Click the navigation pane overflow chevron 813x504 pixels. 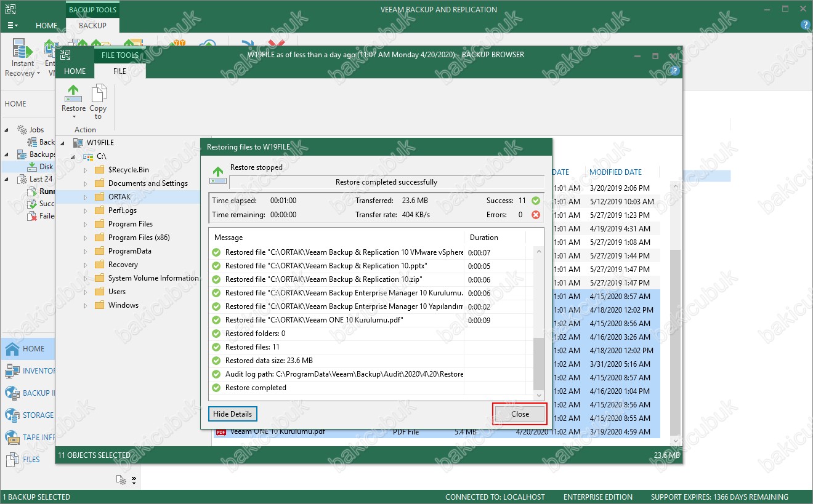pos(134,479)
